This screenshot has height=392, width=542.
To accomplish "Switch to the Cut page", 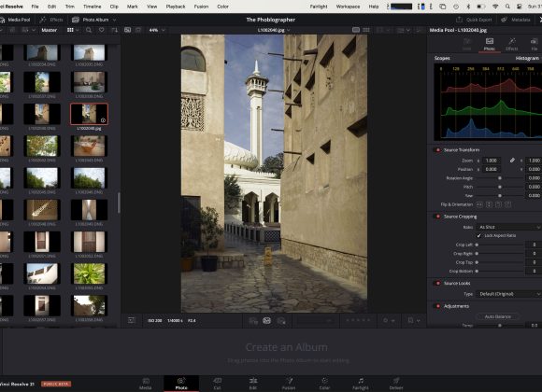I will pos(217,384).
